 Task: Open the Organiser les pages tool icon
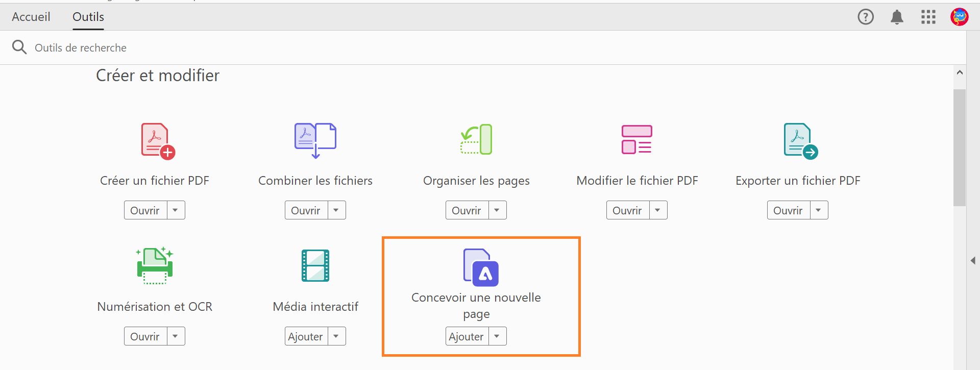click(476, 139)
